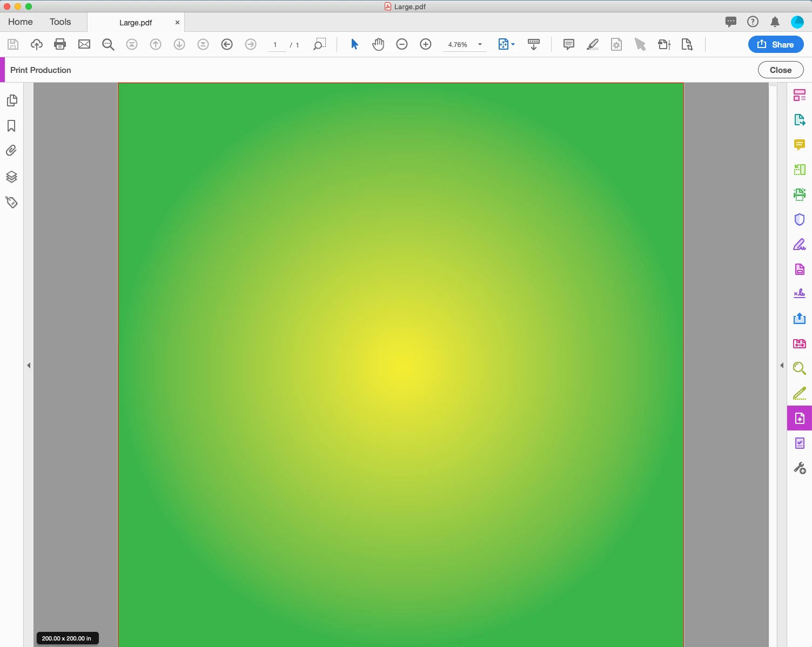Click the grey arrow pointer icon
The image size is (812, 647).
[x=640, y=44]
